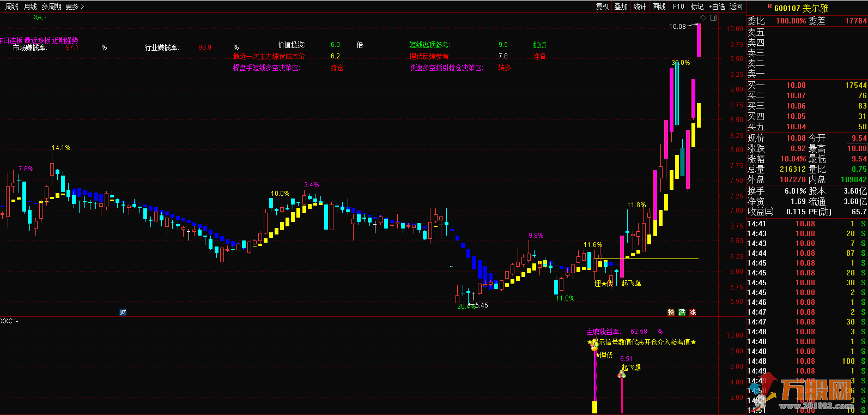The width and height of the screenshot is (868, 415).
Task: Click the 14:48 tick row with volume 100
Action: click(x=807, y=361)
